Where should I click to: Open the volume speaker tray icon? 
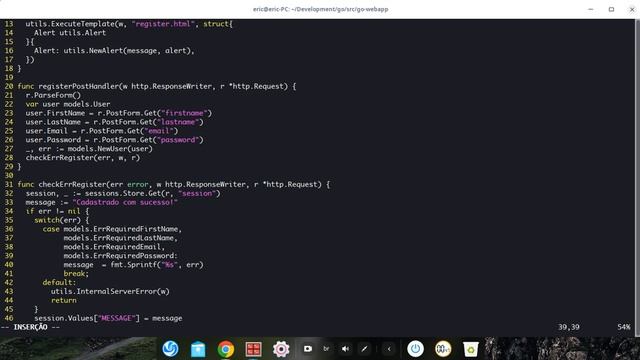[x=345, y=349]
